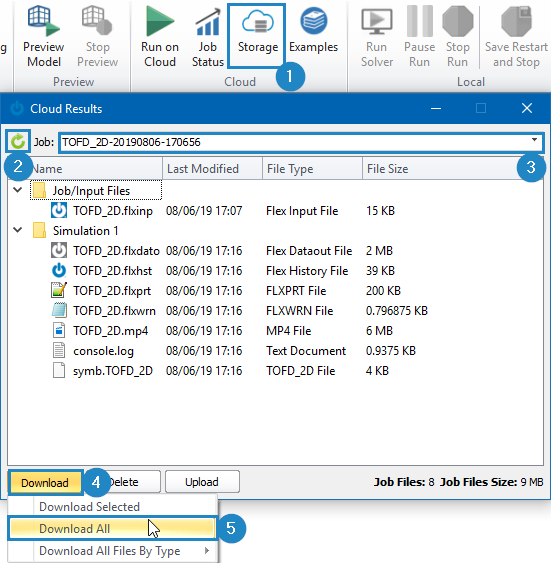Click the Download button
This screenshot has width=551, height=563.
[45, 483]
